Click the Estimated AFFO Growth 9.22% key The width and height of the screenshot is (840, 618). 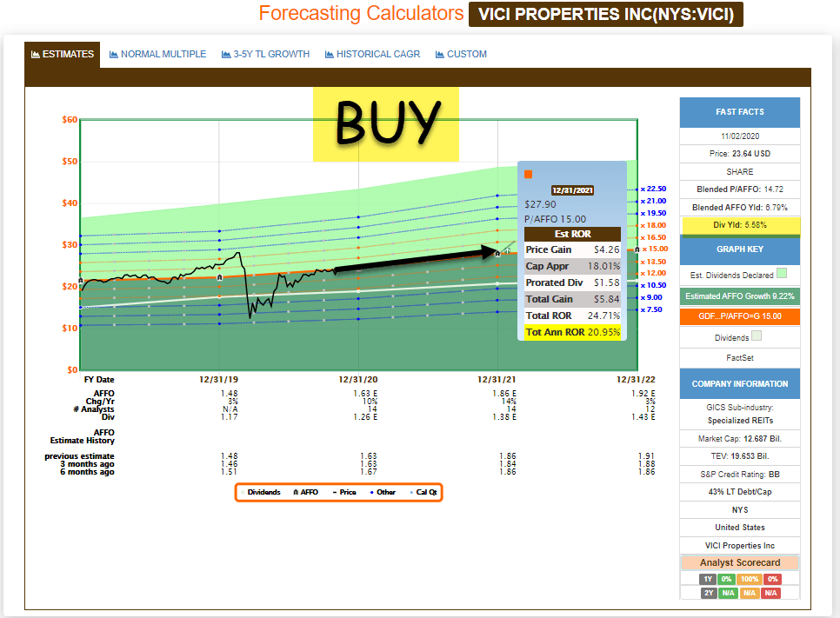740,296
